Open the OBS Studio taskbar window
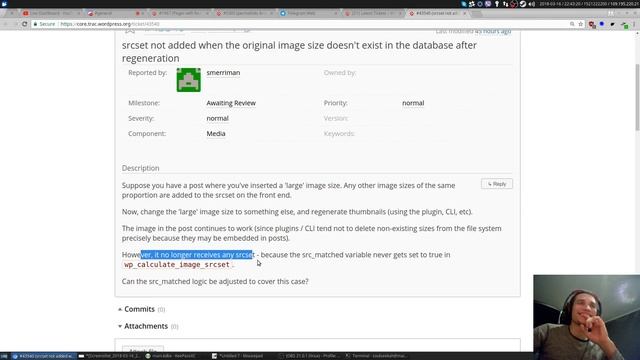Image resolution: width=640 pixels, height=360 pixels. pos(309,356)
